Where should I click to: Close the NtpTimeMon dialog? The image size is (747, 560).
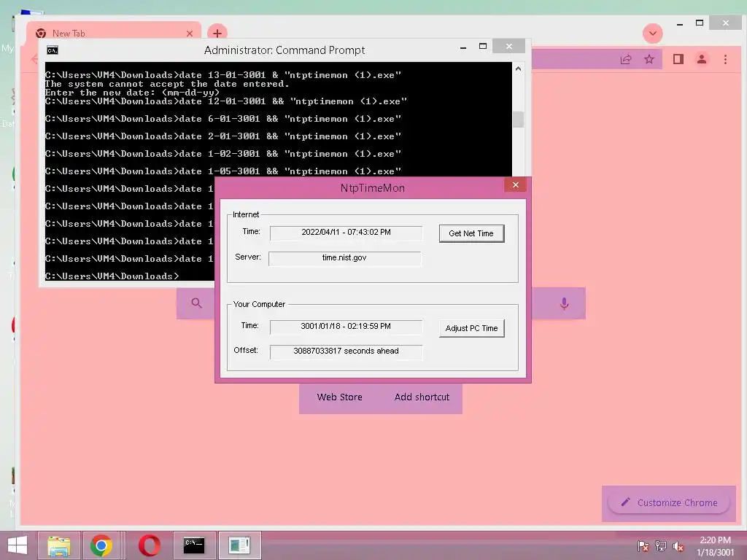pyautogui.click(x=515, y=184)
